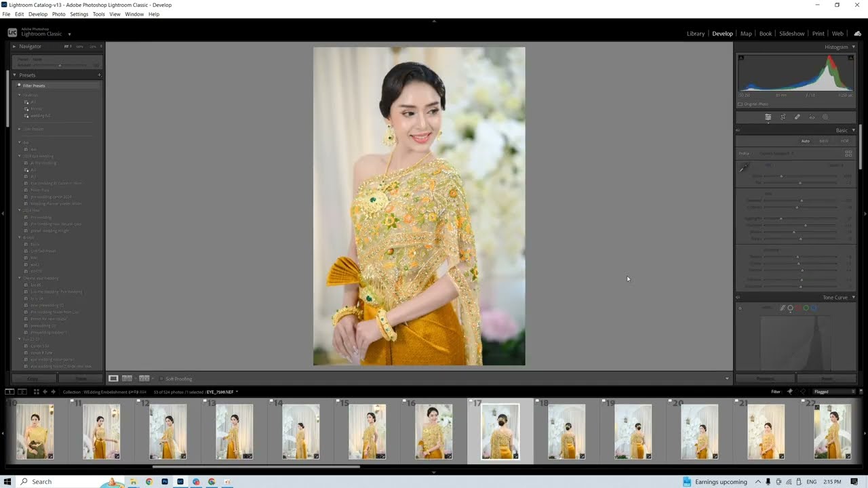Adjust the preset Amount slider
868x488 pixels.
click(60, 65)
